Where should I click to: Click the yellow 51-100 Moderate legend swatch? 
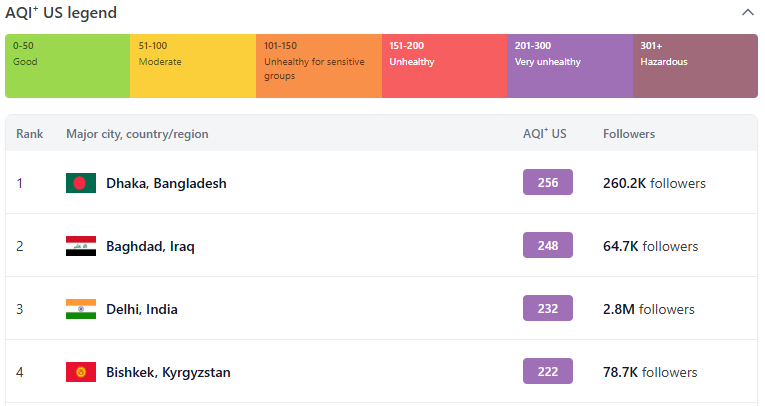[193, 66]
